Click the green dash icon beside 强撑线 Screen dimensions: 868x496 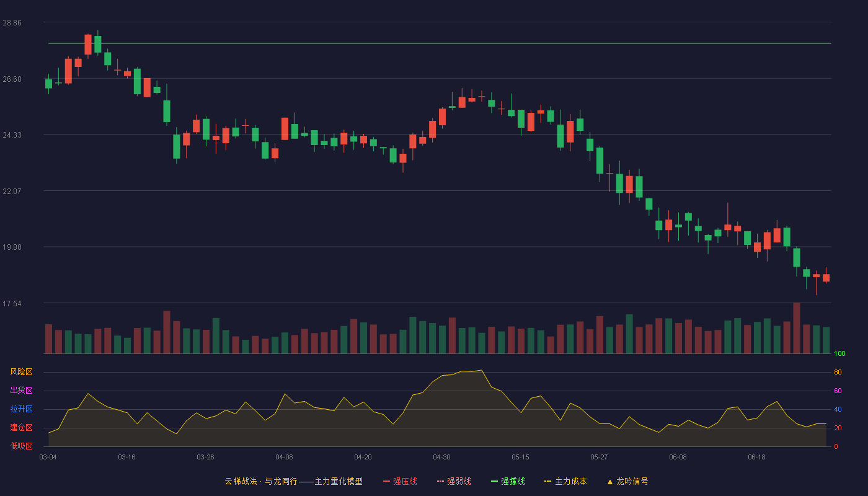click(494, 481)
